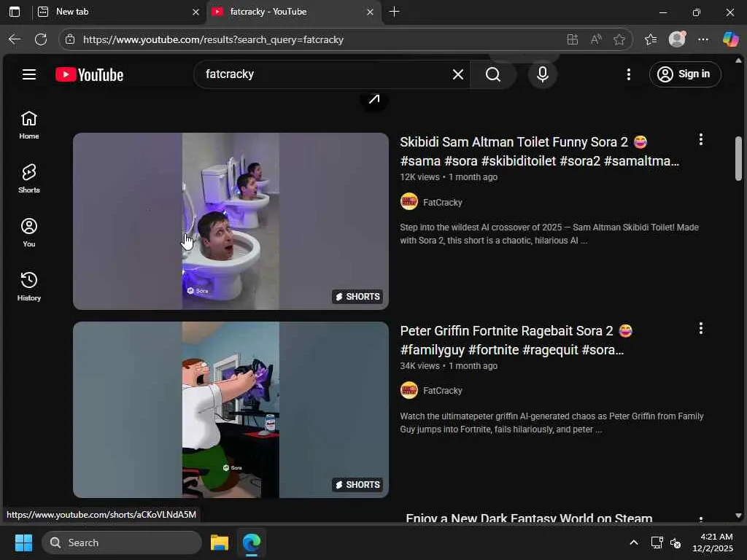View site information lock icon
The width and height of the screenshot is (747, 560).
click(70, 39)
